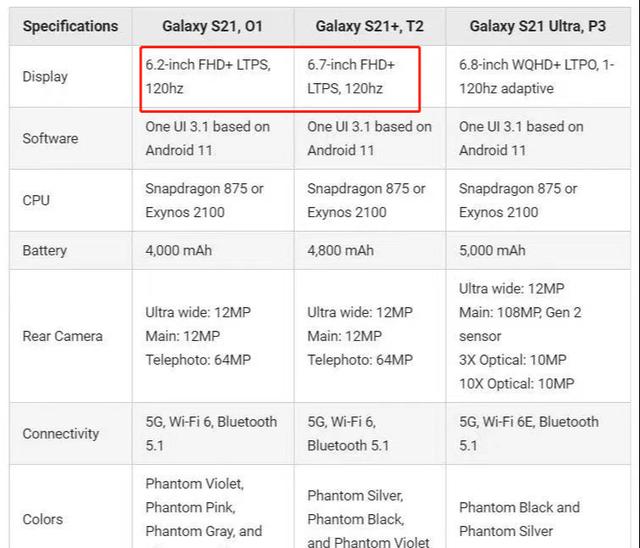The width and height of the screenshot is (640, 548).
Task: Click the Galaxy S21+, T2 header
Action: click(369, 26)
